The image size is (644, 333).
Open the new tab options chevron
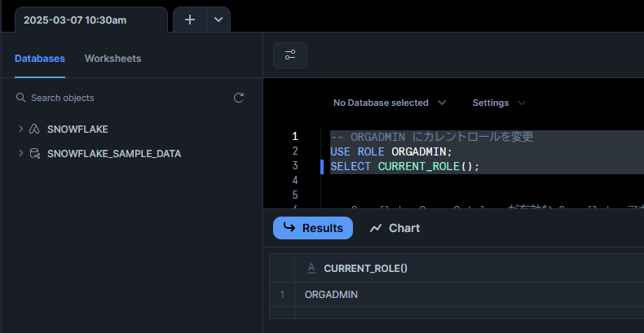(x=218, y=20)
